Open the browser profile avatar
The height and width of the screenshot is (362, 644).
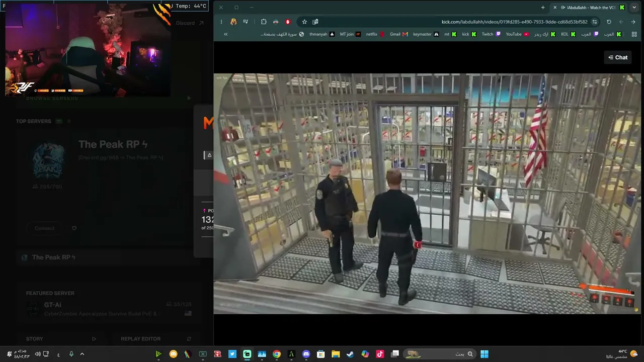[x=233, y=22]
